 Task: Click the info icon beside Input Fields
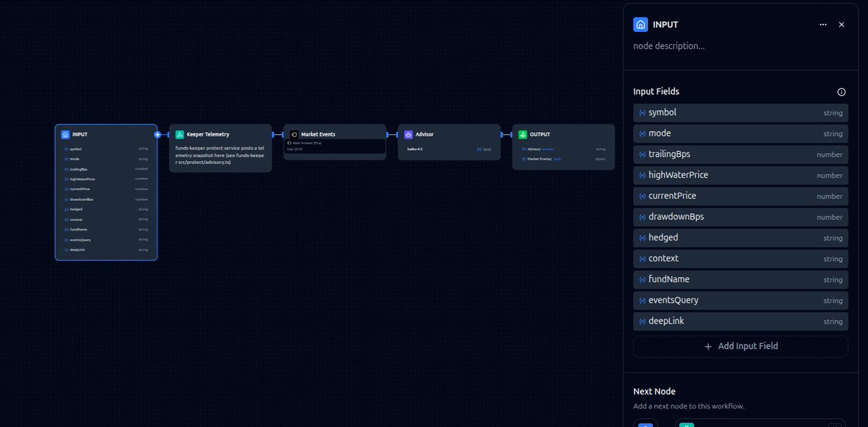coord(841,92)
